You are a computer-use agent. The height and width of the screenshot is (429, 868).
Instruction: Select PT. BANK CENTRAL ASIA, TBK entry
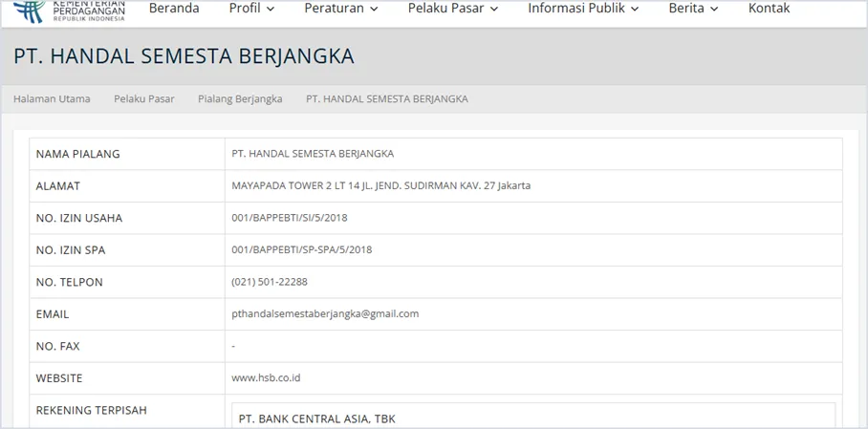point(317,419)
